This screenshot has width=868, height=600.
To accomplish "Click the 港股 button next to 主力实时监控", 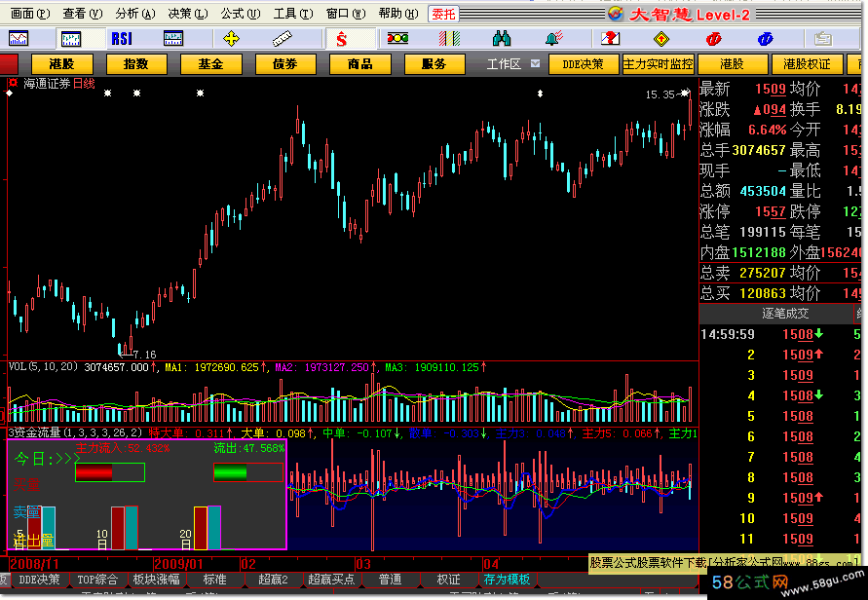I will coord(733,64).
